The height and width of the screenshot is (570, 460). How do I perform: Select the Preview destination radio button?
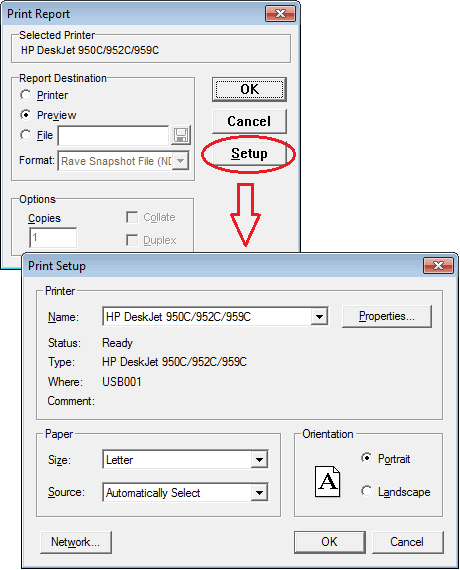point(25,115)
